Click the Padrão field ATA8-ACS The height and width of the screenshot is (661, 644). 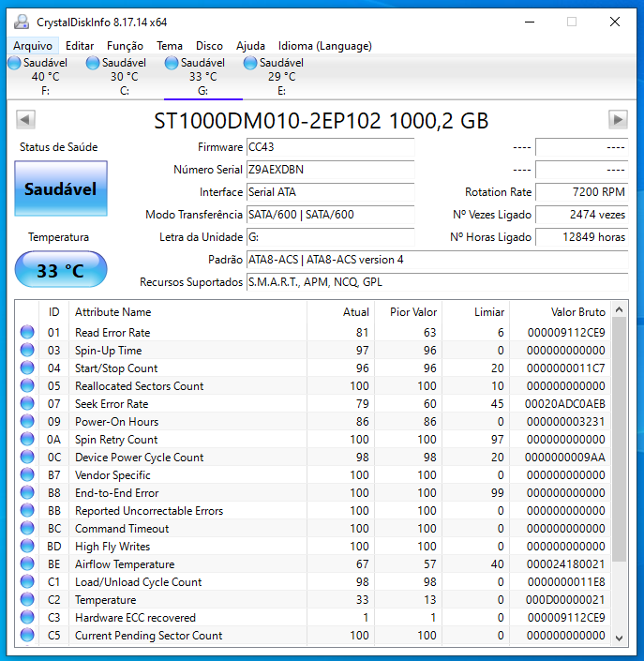click(x=437, y=260)
